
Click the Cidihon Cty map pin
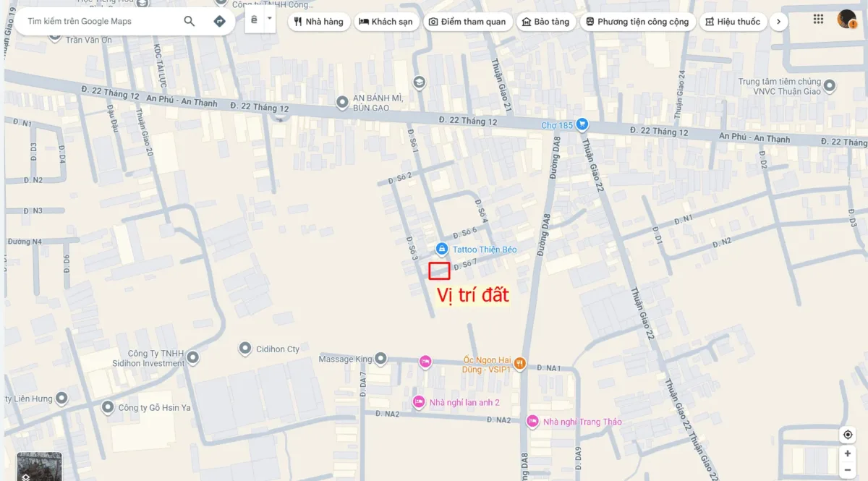[245, 349]
